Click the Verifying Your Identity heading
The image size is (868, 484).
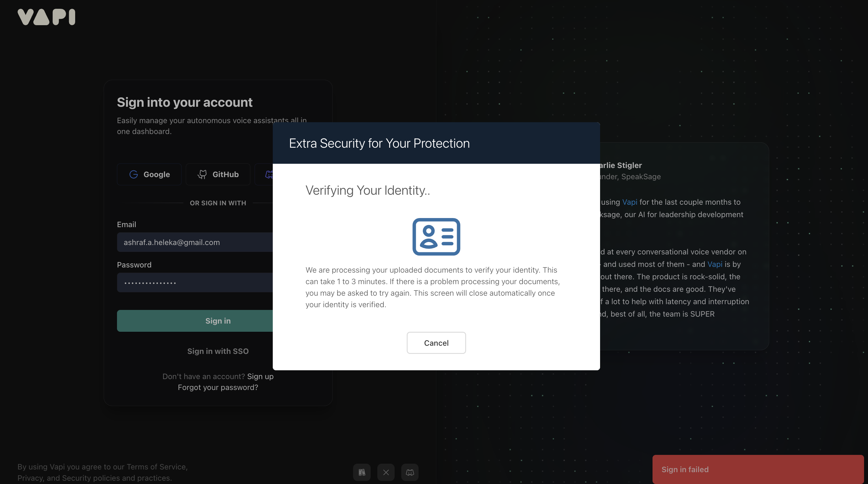(x=368, y=190)
